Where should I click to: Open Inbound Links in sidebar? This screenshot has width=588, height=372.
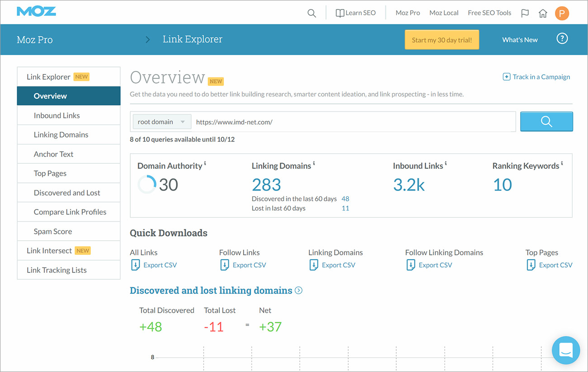(69, 115)
